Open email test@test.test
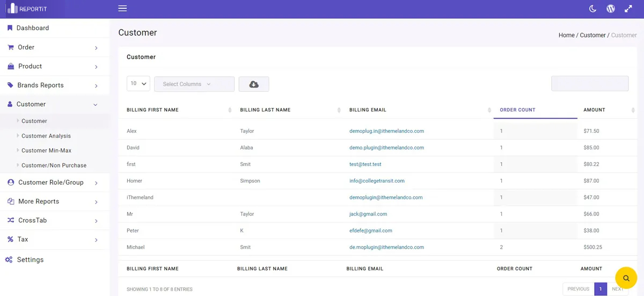This screenshot has height=296, width=644. point(365,164)
